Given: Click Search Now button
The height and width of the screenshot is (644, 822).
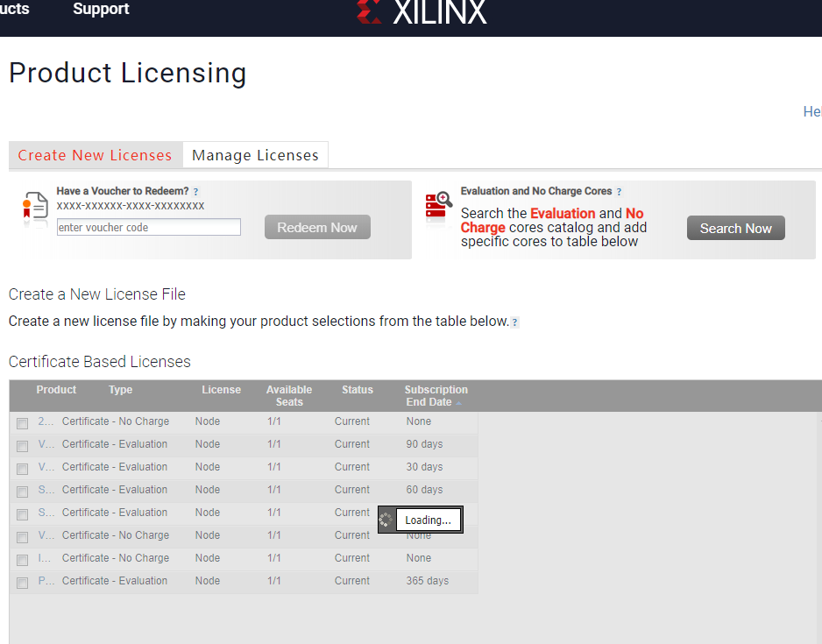Looking at the screenshot, I should pos(735,228).
